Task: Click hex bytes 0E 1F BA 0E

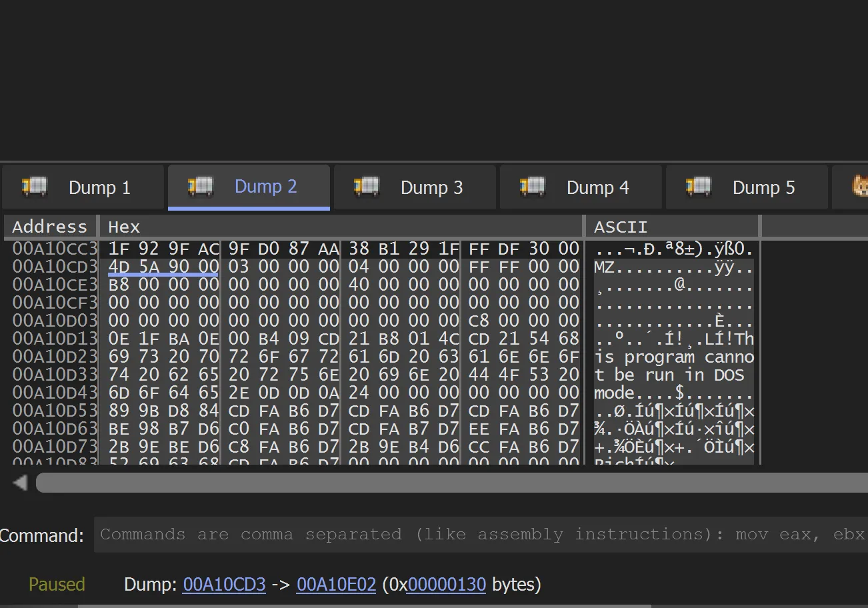Action: [x=163, y=339]
